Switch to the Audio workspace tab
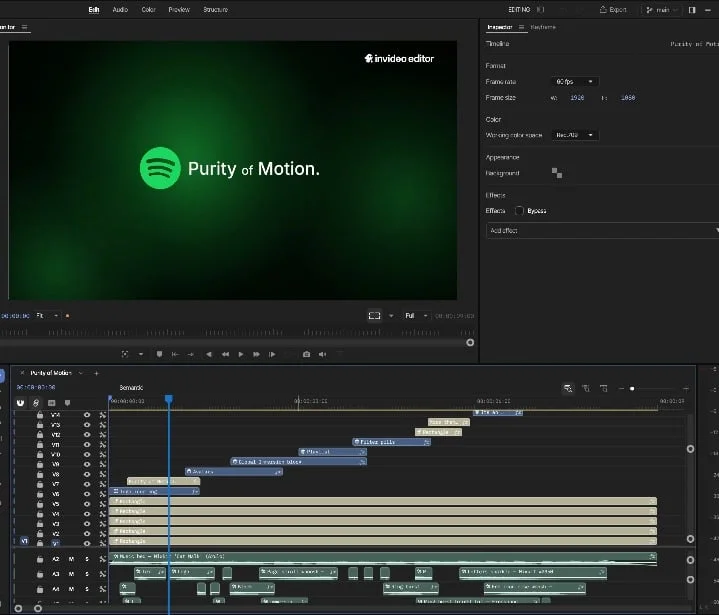The height and width of the screenshot is (615, 719). coord(120,10)
